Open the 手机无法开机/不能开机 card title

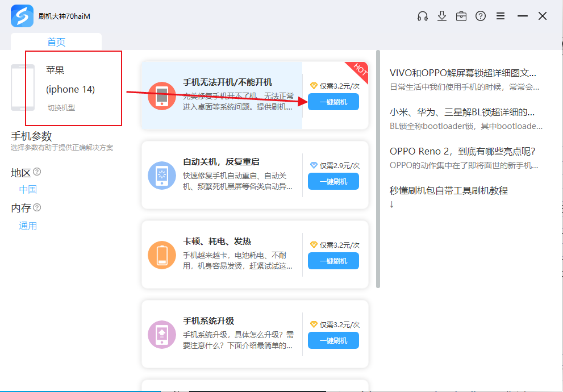[228, 82]
